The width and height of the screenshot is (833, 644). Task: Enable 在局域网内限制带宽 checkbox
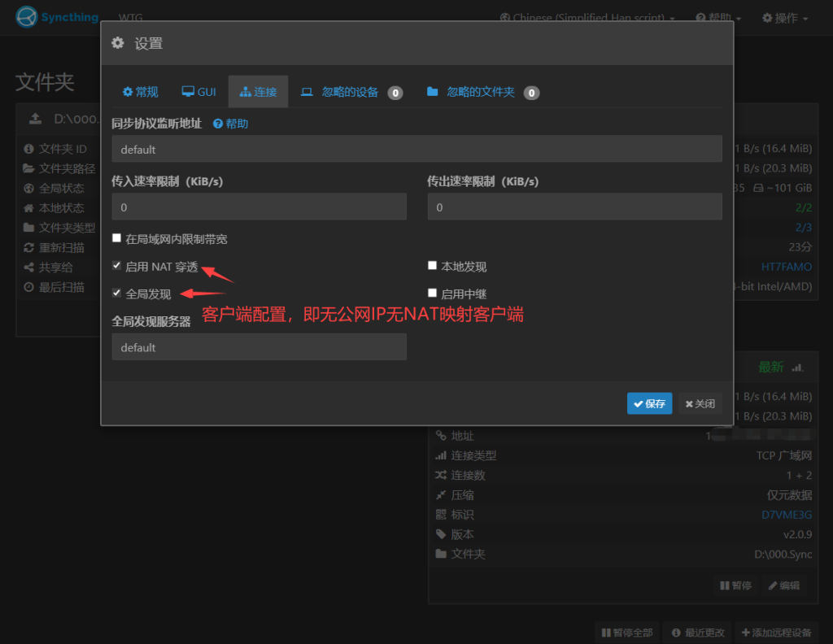coord(117,238)
